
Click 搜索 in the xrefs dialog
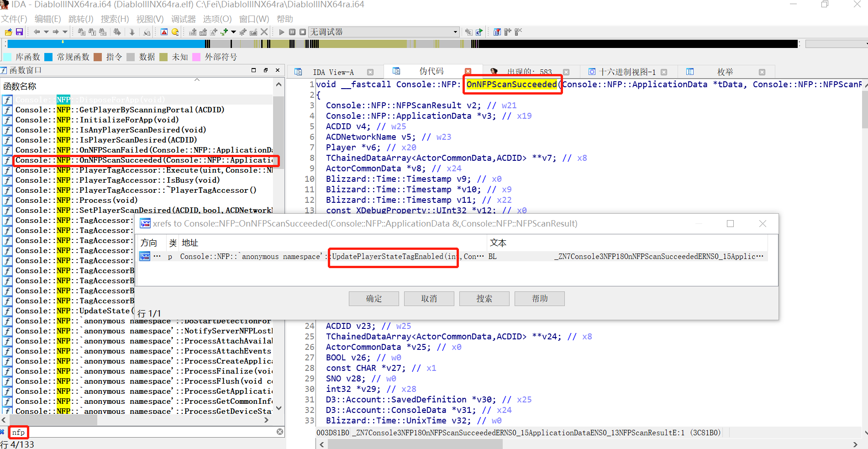[x=484, y=299]
